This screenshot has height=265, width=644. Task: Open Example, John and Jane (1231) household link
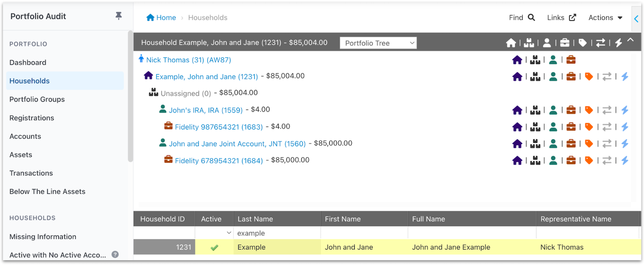[207, 76]
